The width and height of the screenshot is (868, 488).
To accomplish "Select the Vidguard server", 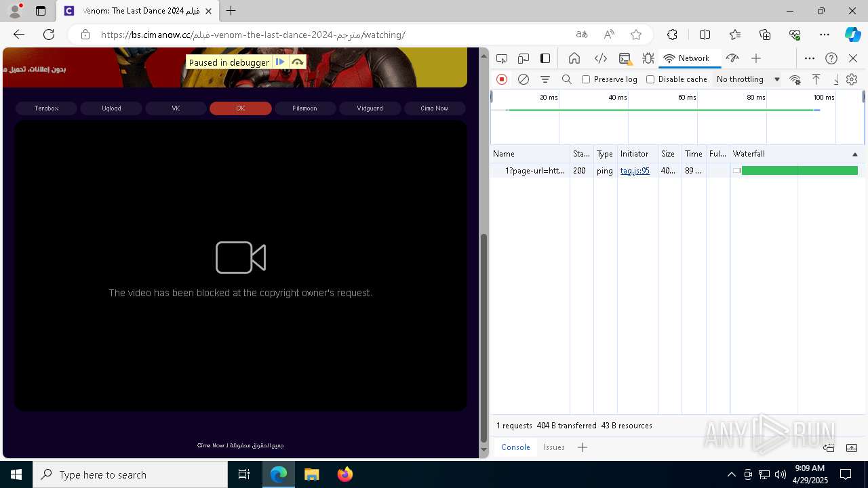I will [370, 108].
